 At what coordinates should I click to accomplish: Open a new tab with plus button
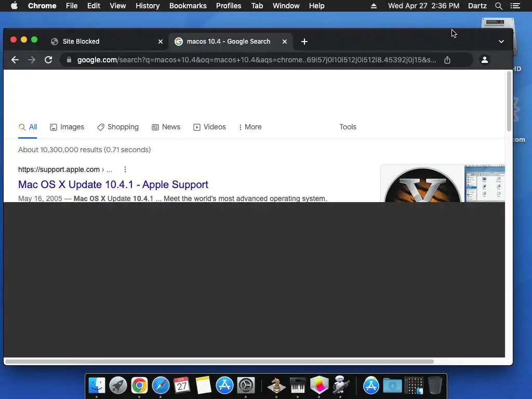pos(304,42)
